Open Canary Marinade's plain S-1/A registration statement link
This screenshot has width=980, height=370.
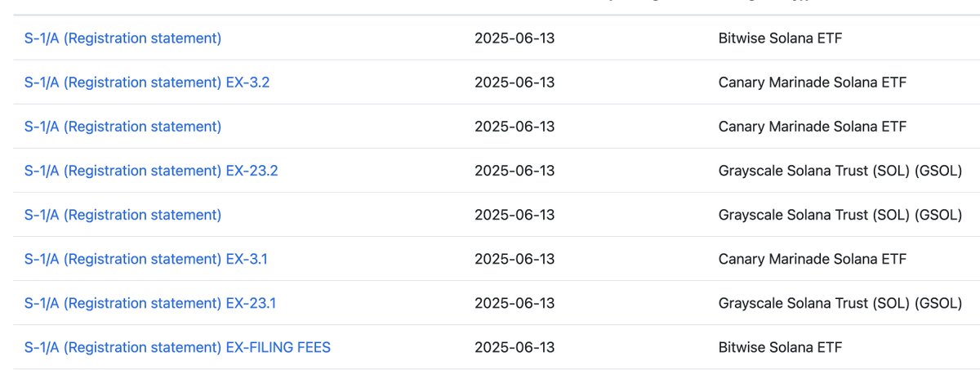pos(122,127)
